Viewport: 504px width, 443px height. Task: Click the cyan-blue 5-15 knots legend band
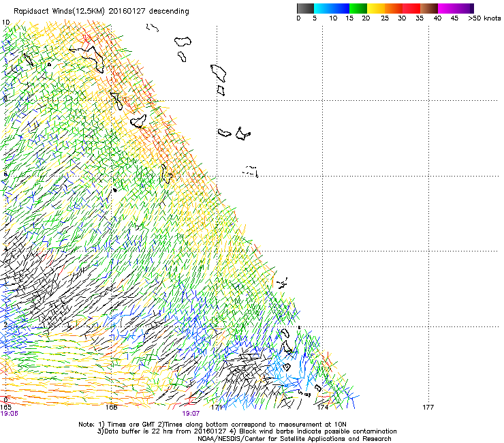(x=332, y=8)
